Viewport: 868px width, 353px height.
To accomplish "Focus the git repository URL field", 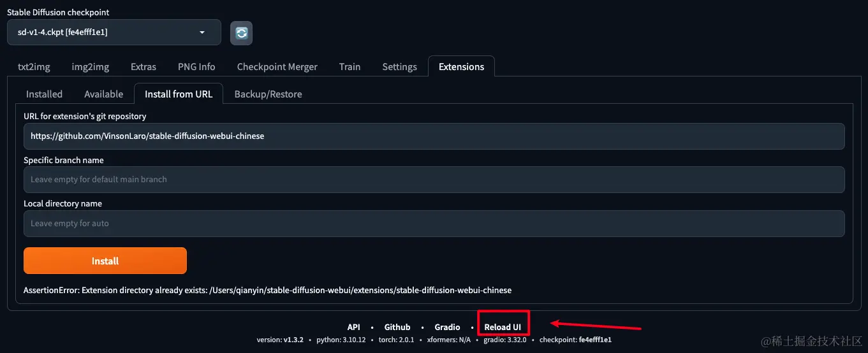I will point(434,136).
